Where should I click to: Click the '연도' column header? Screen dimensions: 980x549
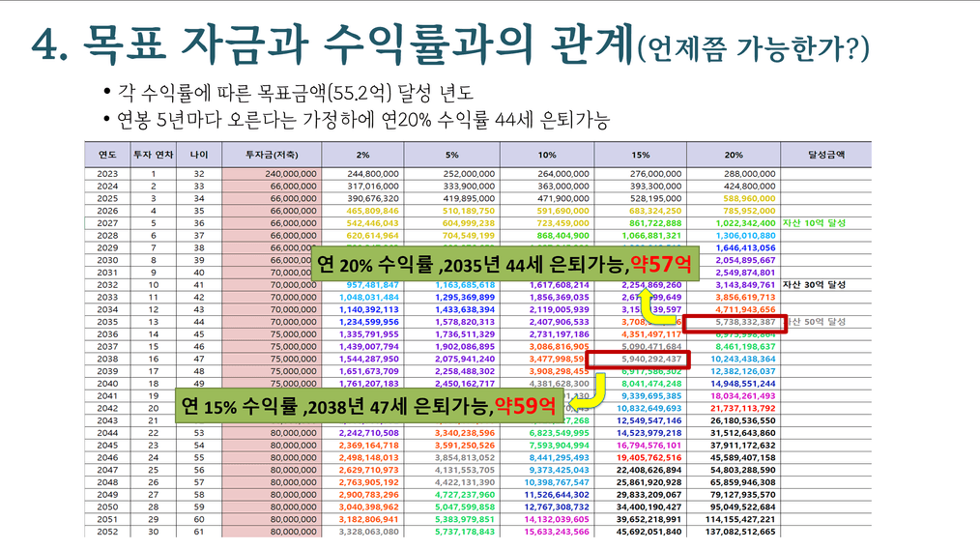click(107, 155)
